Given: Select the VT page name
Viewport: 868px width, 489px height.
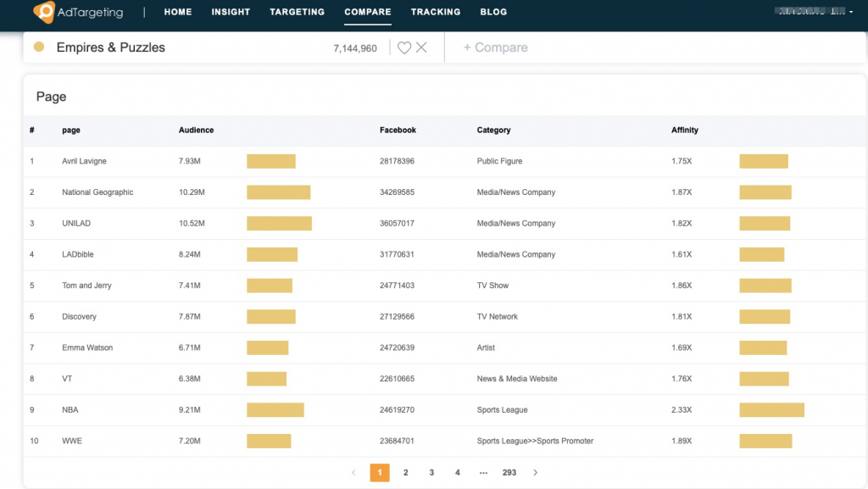Looking at the screenshot, I should pos(67,378).
